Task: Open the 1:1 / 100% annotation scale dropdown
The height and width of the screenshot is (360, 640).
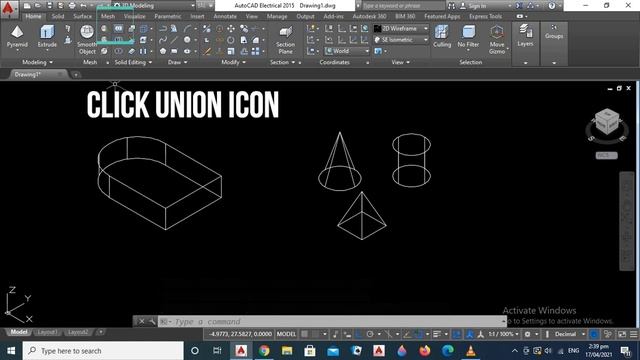Action: click(504, 334)
